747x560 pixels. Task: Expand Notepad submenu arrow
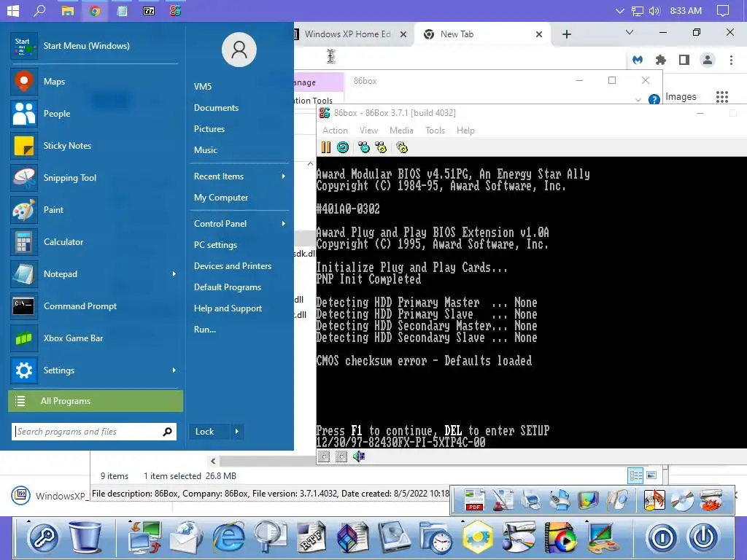pyautogui.click(x=174, y=274)
